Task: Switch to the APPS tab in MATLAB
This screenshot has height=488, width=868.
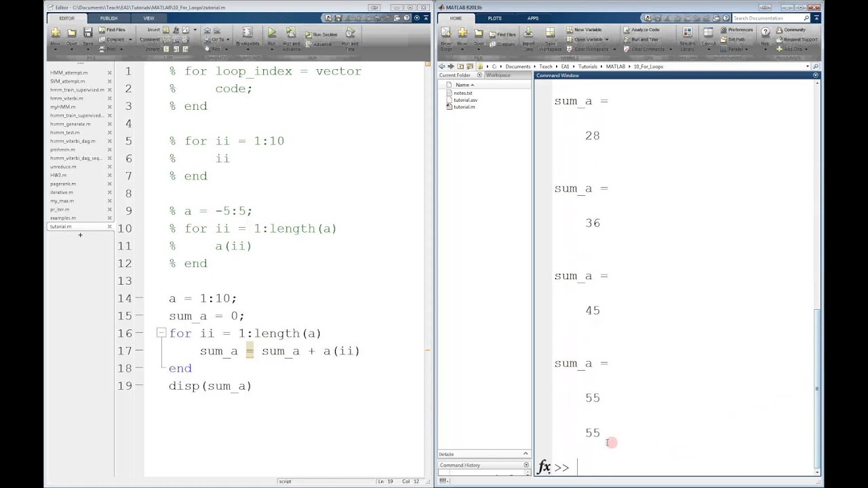Action: point(533,18)
